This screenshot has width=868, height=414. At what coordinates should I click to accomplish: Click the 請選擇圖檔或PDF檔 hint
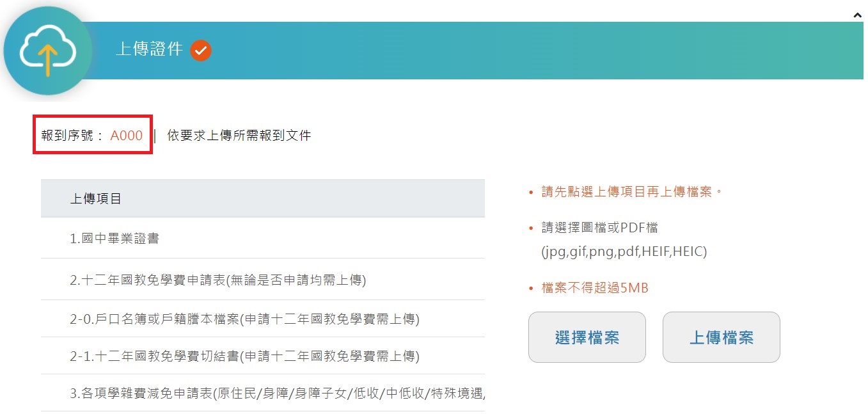coord(599,228)
